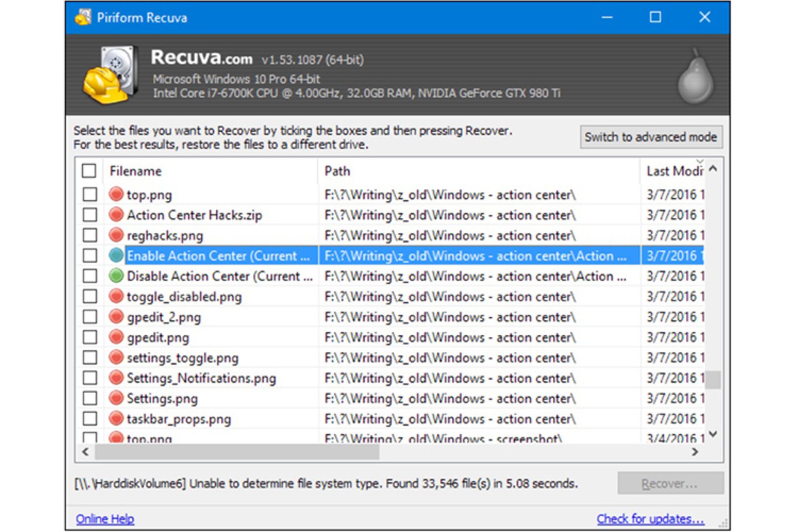Click the red status dot beside toggle_disabled.png
798x532 pixels.
click(116, 296)
